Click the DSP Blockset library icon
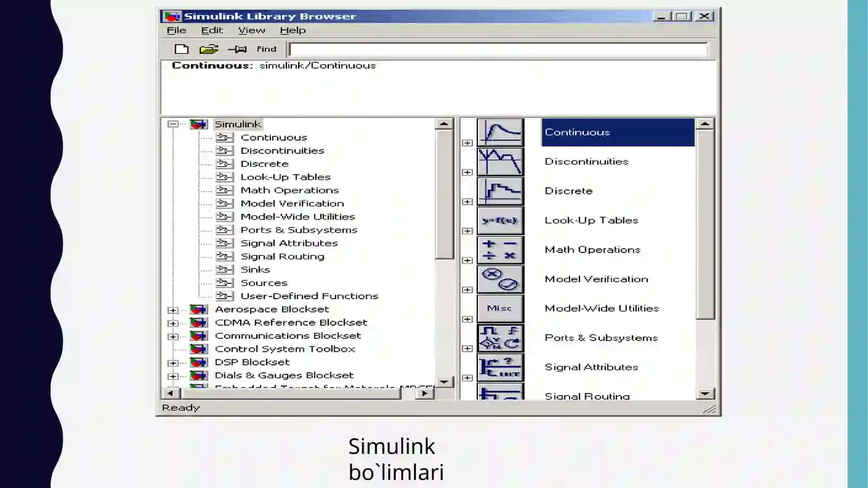 coord(199,362)
